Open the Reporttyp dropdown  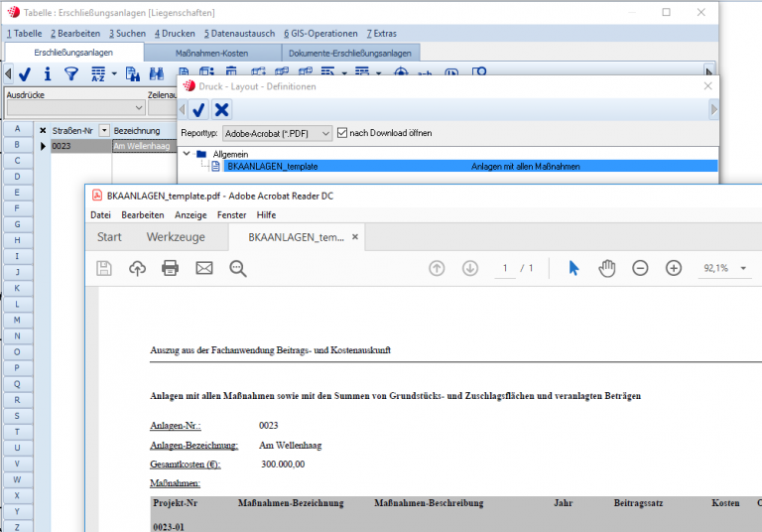click(277, 133)
